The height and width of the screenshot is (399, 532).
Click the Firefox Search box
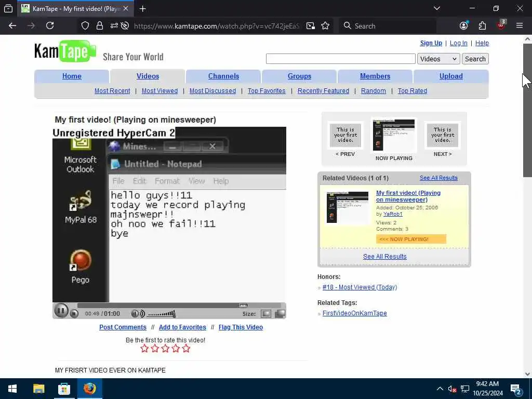click(388, 26)
